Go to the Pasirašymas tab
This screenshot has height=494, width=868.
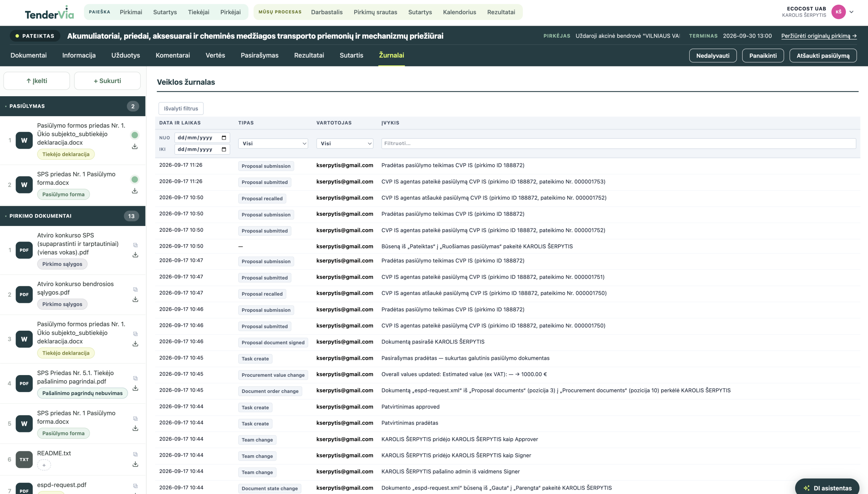coord(259,55)
